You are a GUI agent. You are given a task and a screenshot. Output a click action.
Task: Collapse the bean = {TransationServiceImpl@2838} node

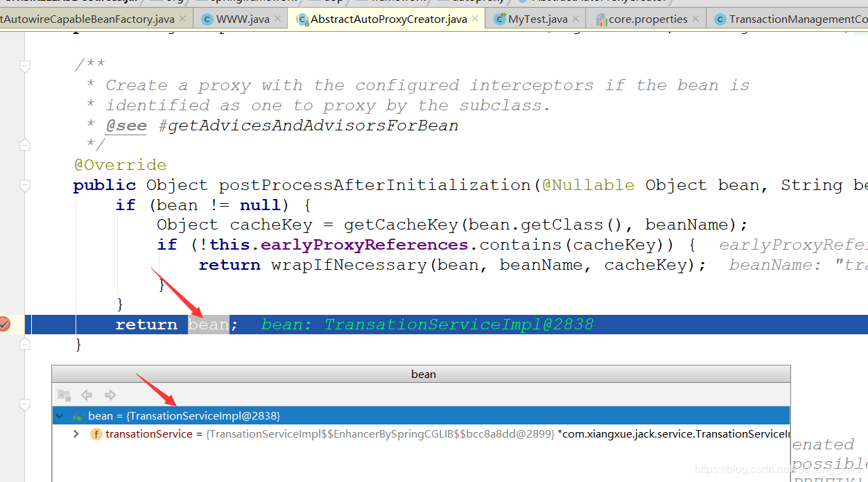click(60, 416)
